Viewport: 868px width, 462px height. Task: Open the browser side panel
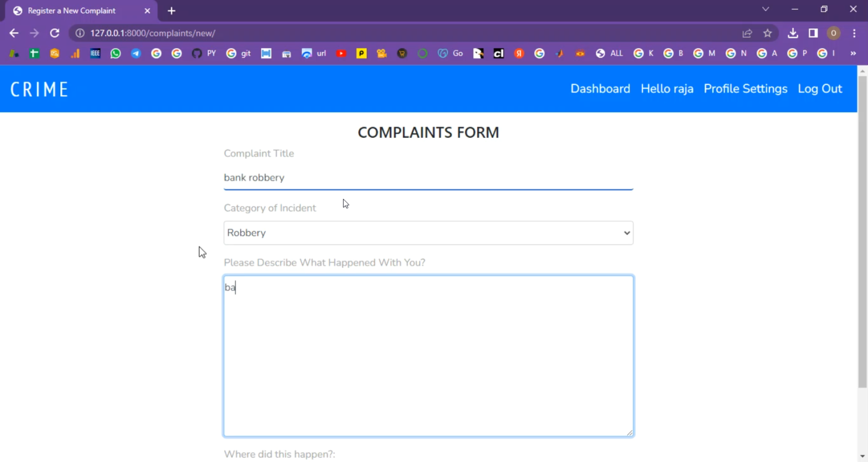pos(813,33)
